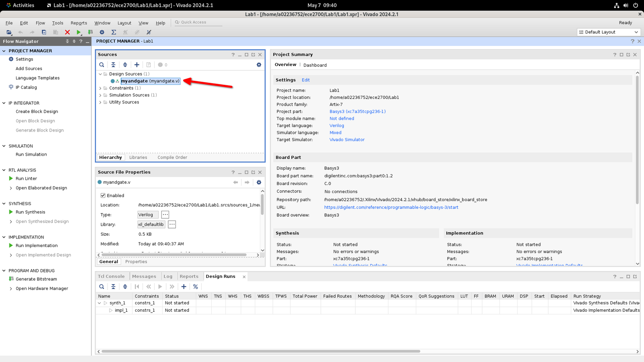This screenshot has width=644, height=362.
Task: Collapse the Design Sources tree node
Action: tap(100, 74)
